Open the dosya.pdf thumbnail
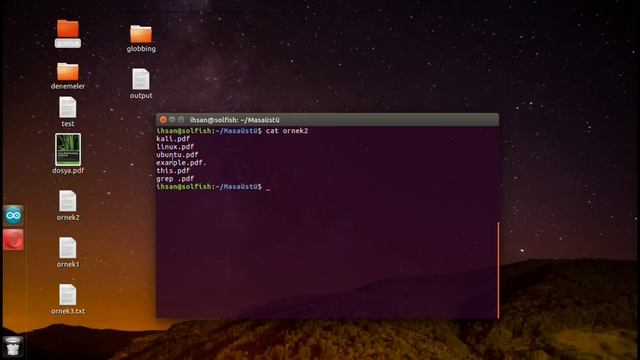 coord(68,149)
